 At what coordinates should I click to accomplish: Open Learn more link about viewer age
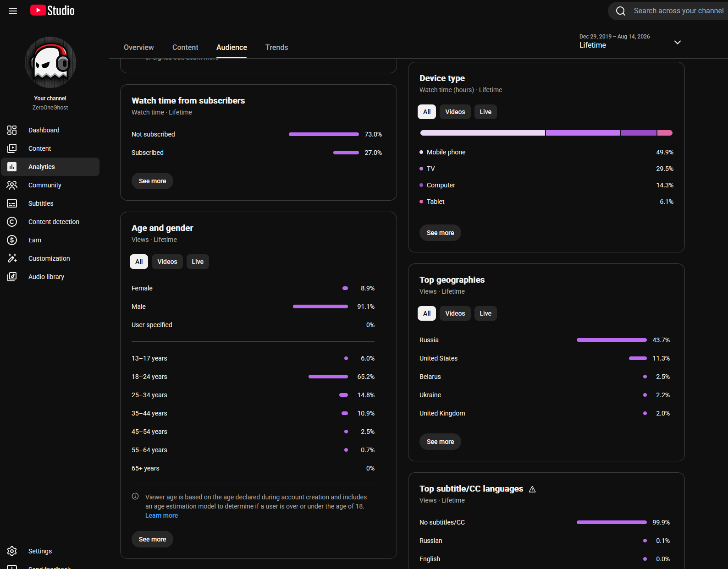(162, 515)
